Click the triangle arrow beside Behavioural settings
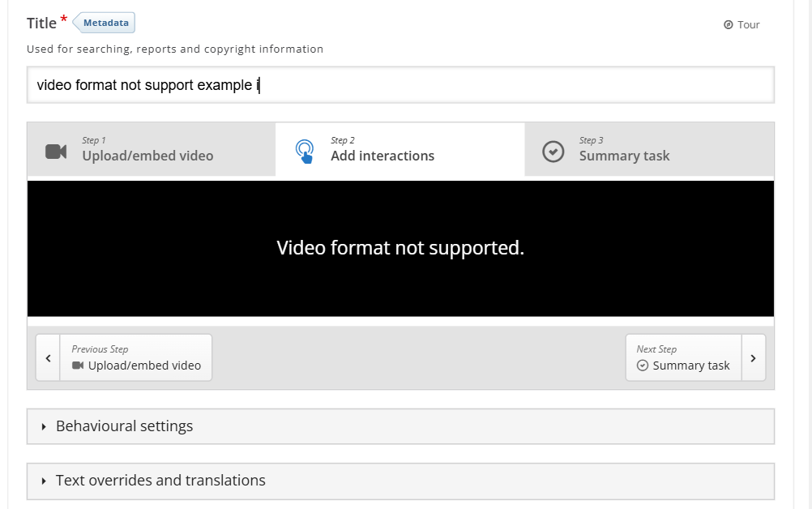Image resolution: width=812 pixels, height=509 pixels. point(44,426)
